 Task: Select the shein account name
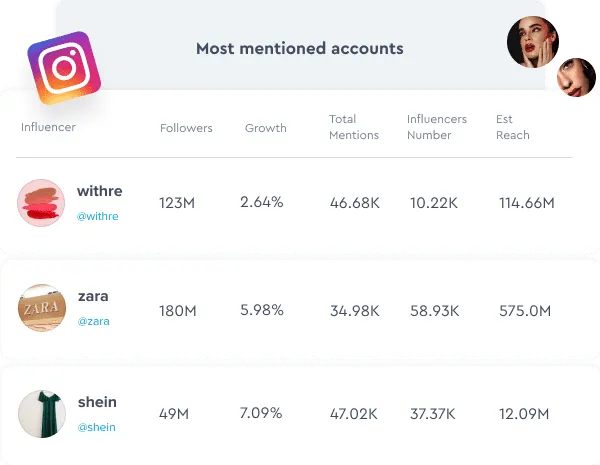coord(97,402)
